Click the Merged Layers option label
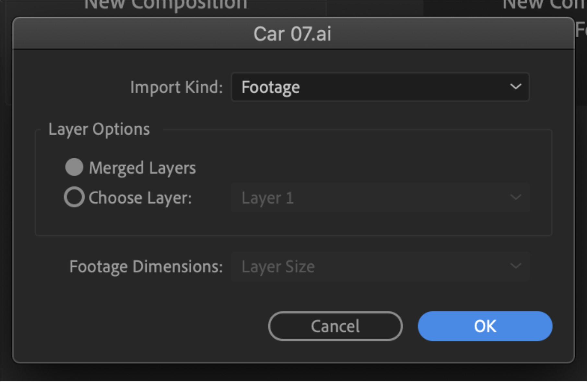Screen dimensions: 588x382 click(x=142, y=168)
